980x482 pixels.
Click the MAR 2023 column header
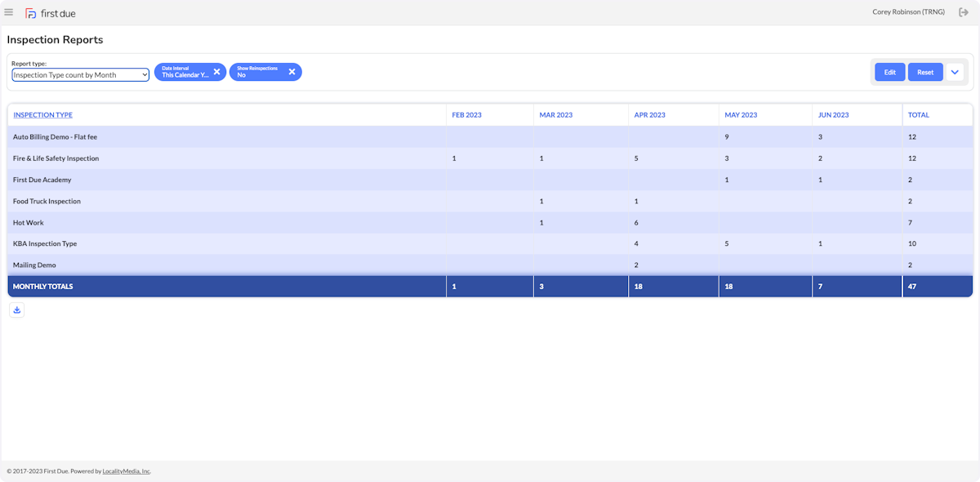[x=556, y=115]
